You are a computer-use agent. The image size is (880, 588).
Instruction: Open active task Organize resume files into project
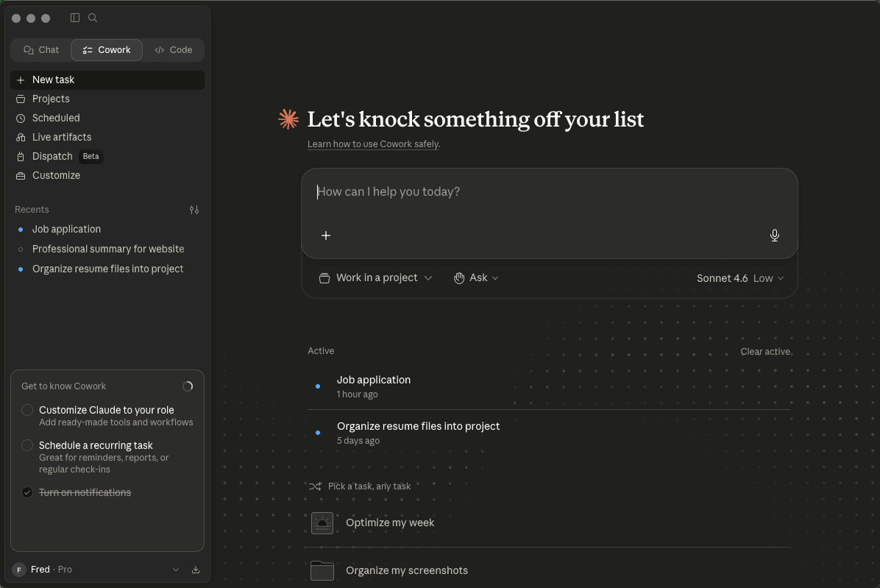pyautogui.click(x=549, y=433)
